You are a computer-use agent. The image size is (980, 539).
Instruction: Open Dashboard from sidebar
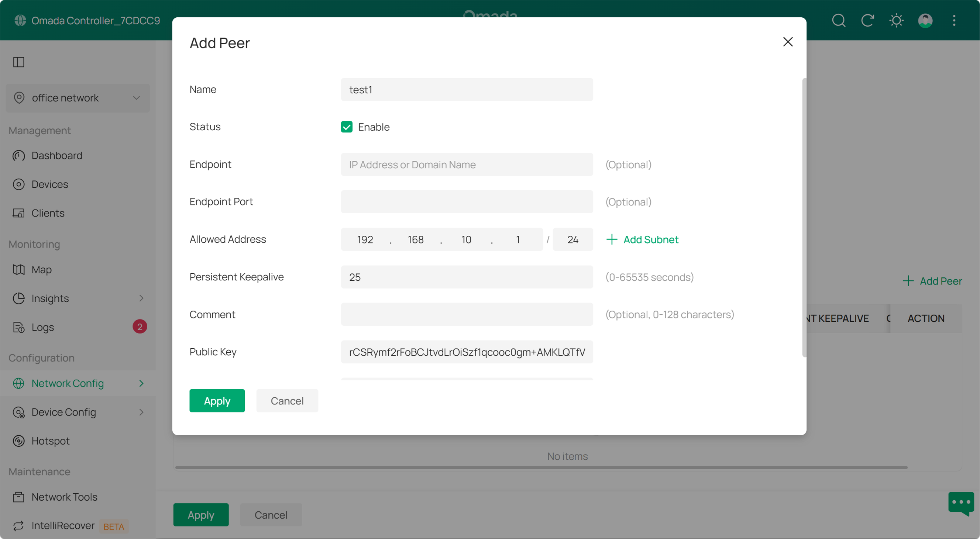tap(78, 155)
